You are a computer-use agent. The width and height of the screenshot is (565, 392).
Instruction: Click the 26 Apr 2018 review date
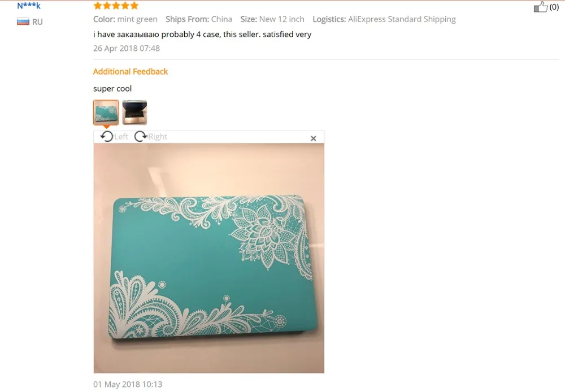pyautogui.click(x=127, y=48)
